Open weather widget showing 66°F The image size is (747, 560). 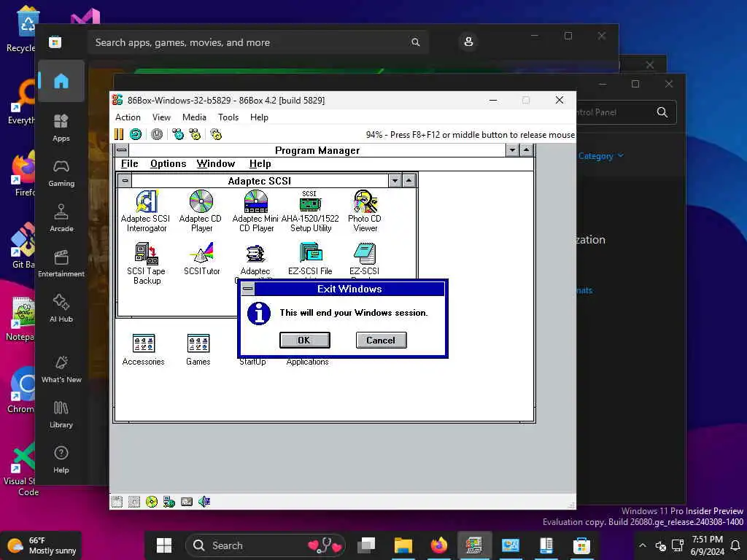[42, 545]
